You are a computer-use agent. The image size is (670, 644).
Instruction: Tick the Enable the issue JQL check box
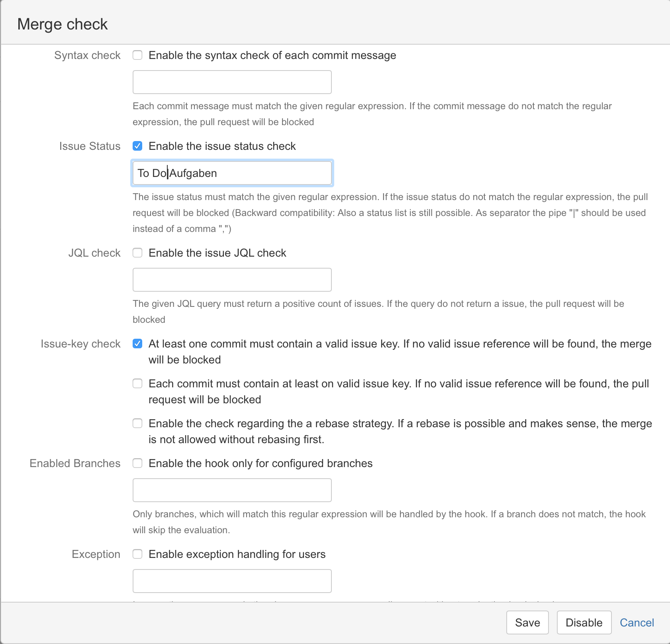137,253
